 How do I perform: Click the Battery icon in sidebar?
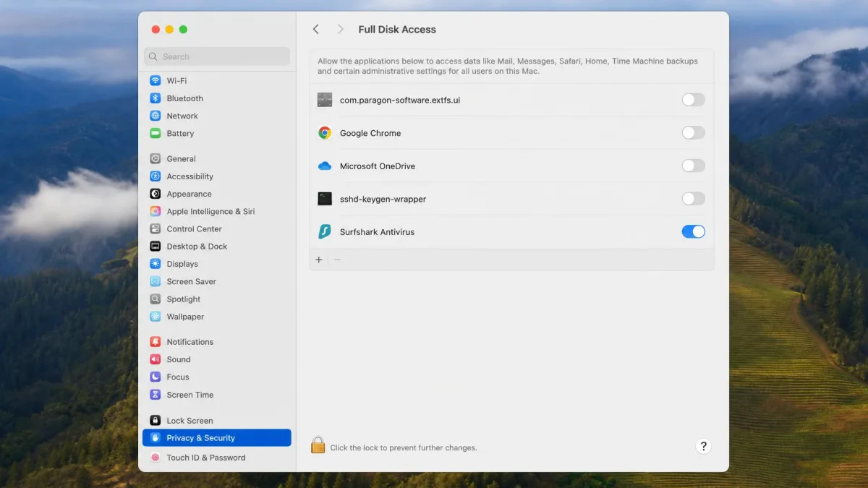pos(155,133)
